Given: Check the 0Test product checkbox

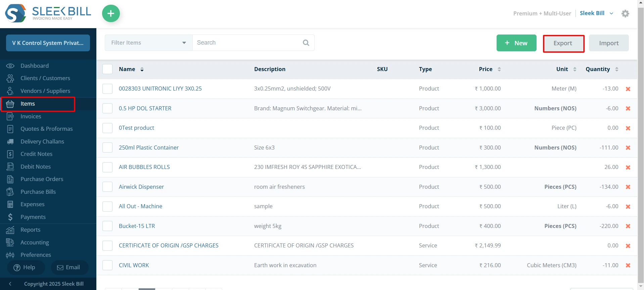Looking at the screenshot, I should click(107, 128).
